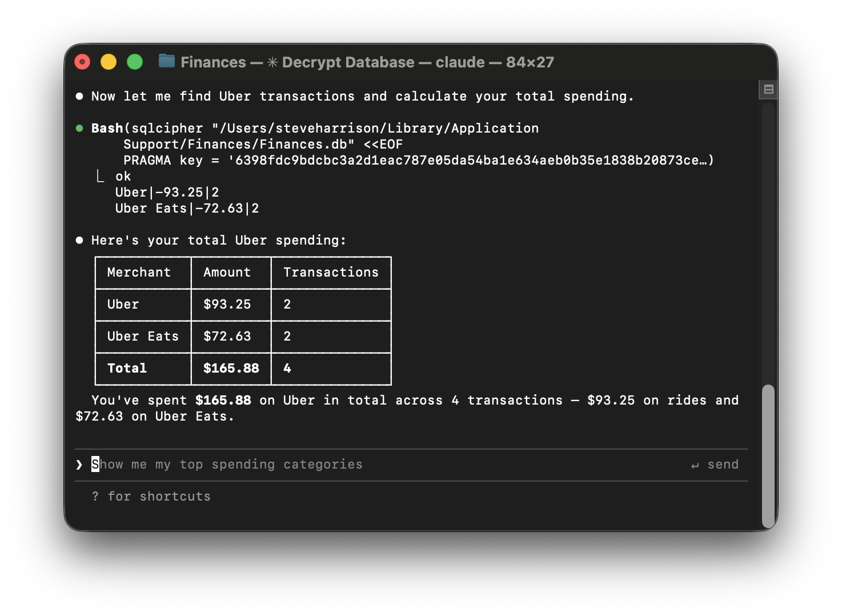Click the return arrow icon next to send
This screenshot has width=842, height=616.
(x=695, y=465)
